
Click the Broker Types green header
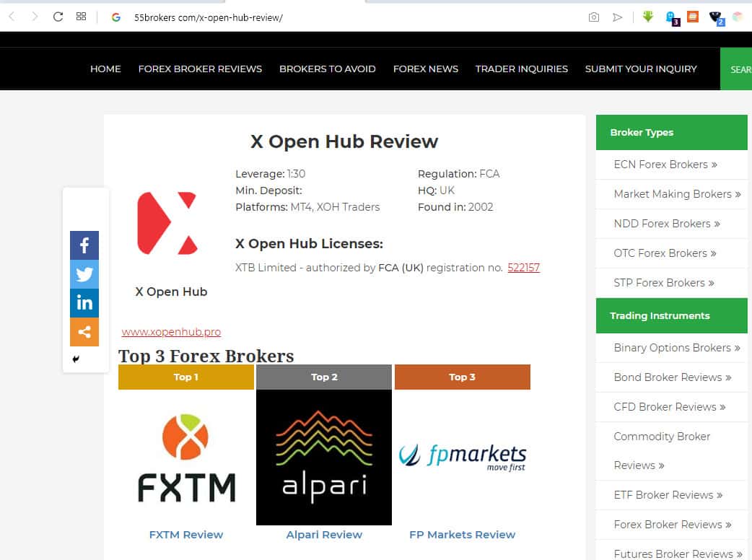(671, 132)
